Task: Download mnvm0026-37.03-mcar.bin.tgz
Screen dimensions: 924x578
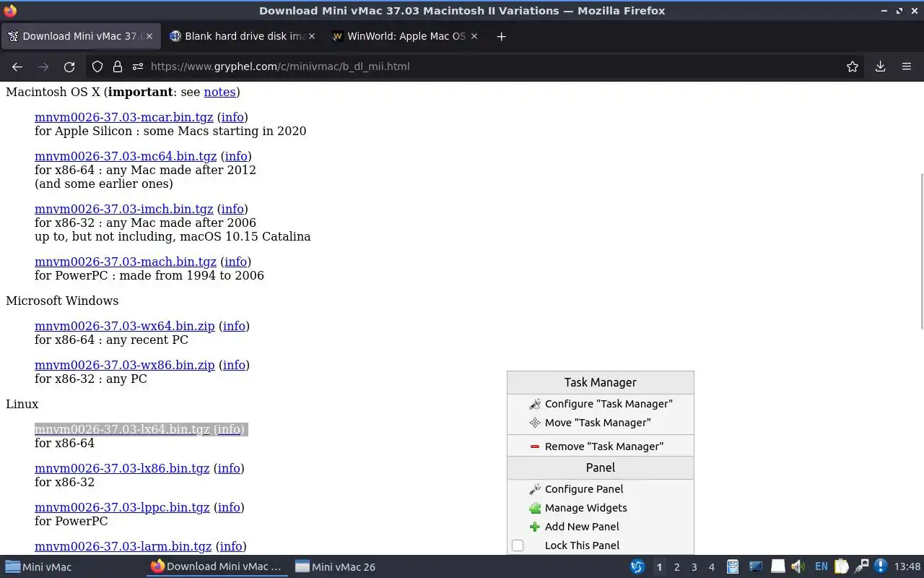Action: pos(124,117)
